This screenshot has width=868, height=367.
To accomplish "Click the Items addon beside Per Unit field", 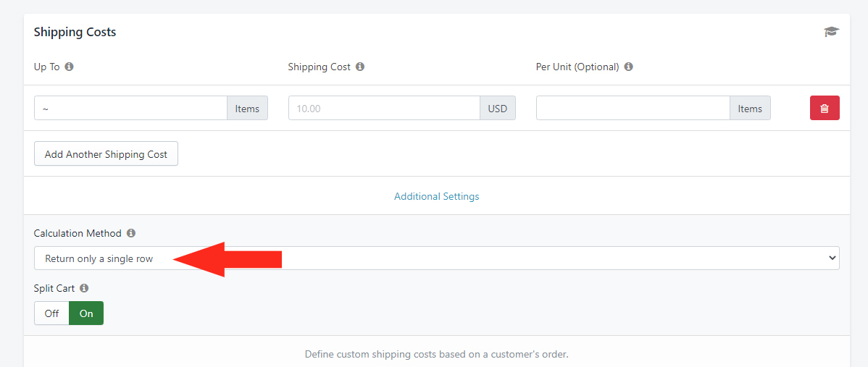I will 750,109.
